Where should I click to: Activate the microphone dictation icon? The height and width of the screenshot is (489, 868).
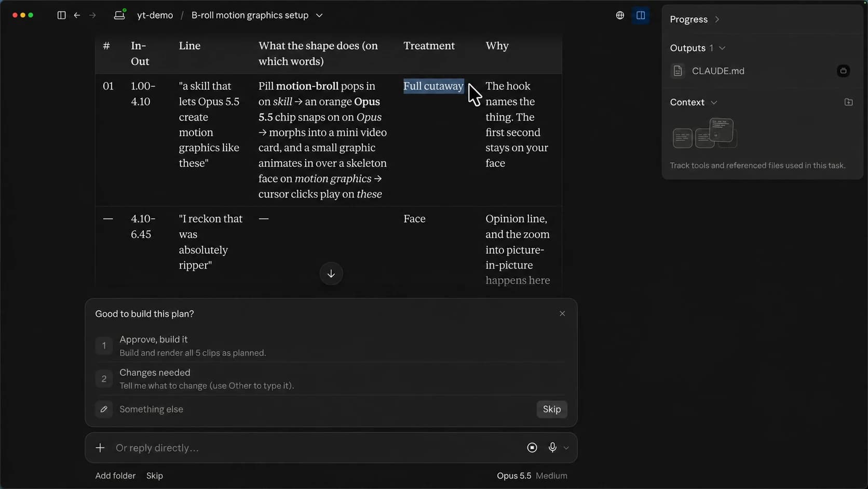point(552,448)
